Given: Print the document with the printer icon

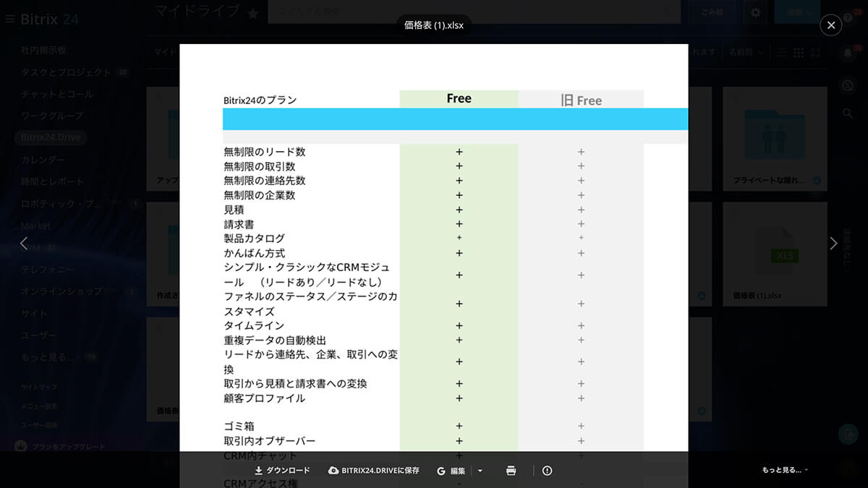Looking at the screenshot, I should coord(511,471).
